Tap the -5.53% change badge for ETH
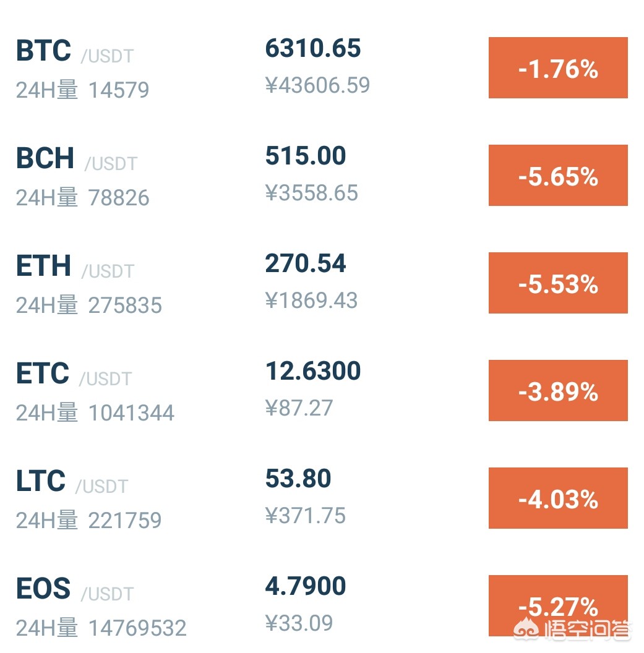The height and width of the screenshot is (653, 644). pyautogui.click(x=558, y=283)
